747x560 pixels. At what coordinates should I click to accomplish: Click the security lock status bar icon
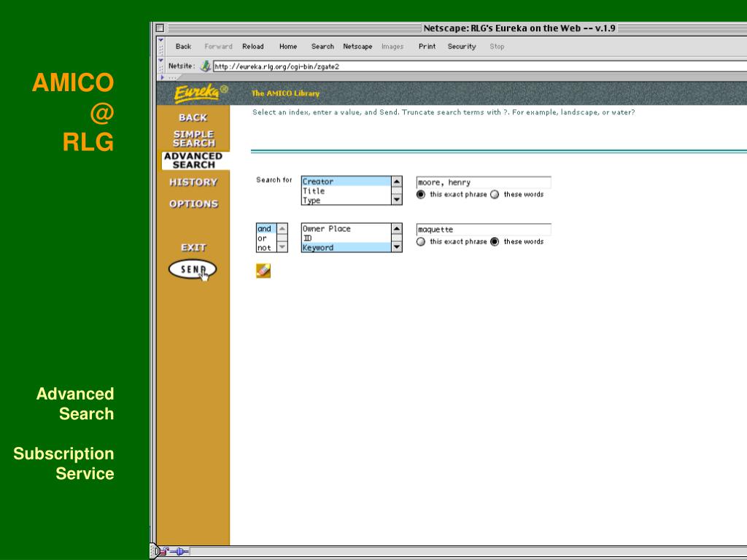[x=163, y=551]
